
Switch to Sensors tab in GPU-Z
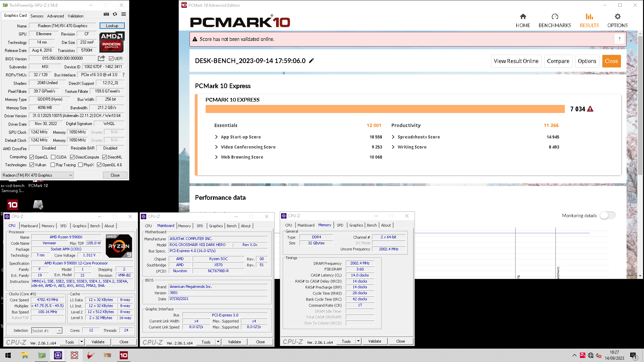pos(37,16)
